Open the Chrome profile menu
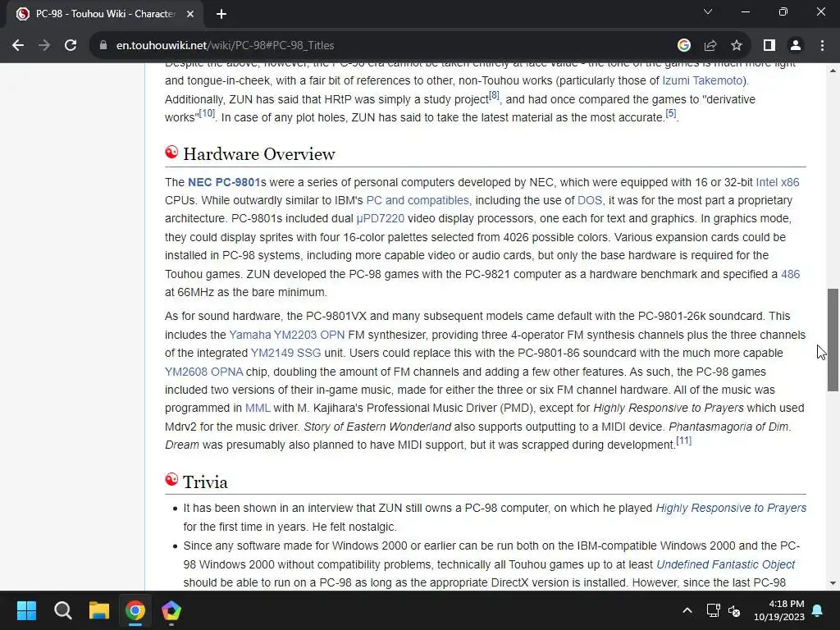Viewport: 840px width, 630px height. (x=796, y=46)
